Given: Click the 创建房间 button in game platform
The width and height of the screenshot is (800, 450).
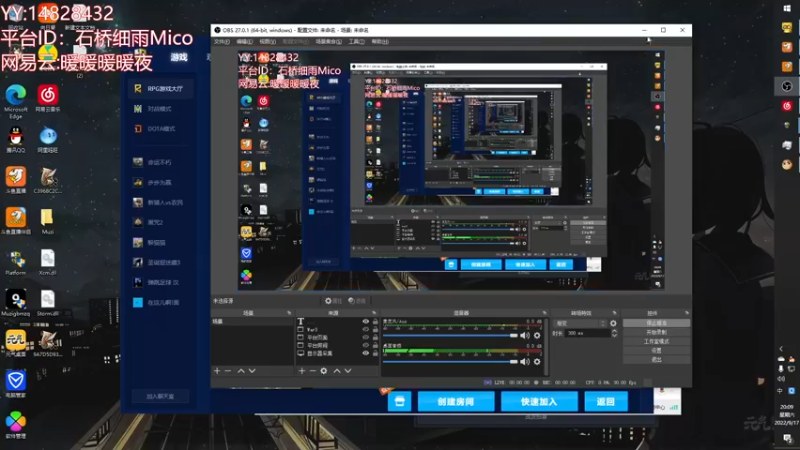Looking at the screenshot, I should click(x=456, y=402).
